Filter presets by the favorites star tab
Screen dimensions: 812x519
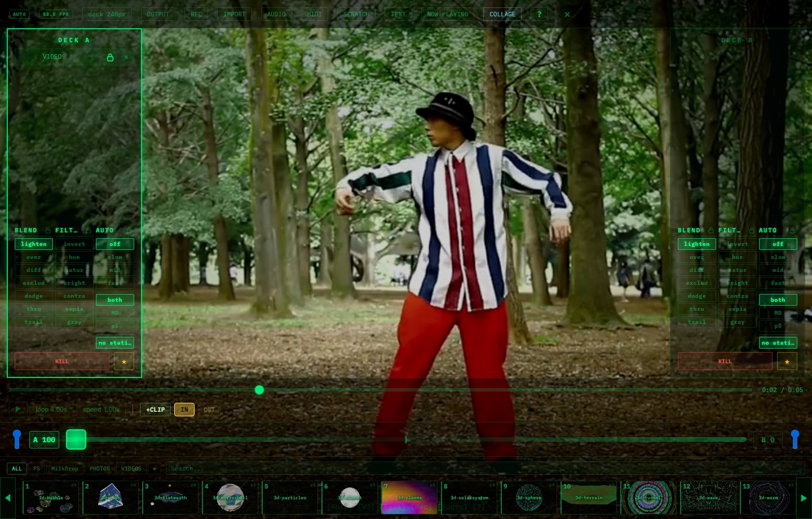[x=155, y=468]
